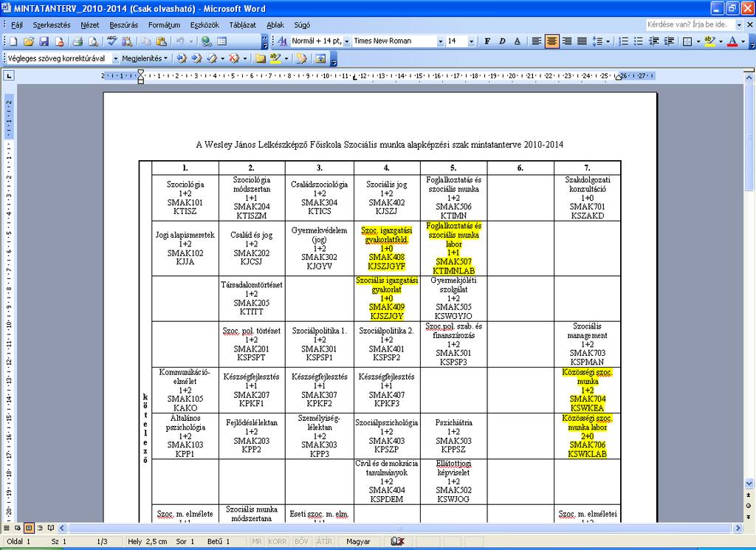The height and width of the screenshot is (550, 756).
Task: Toggle KORR track changes in the status bar
Action: (278, 542)
